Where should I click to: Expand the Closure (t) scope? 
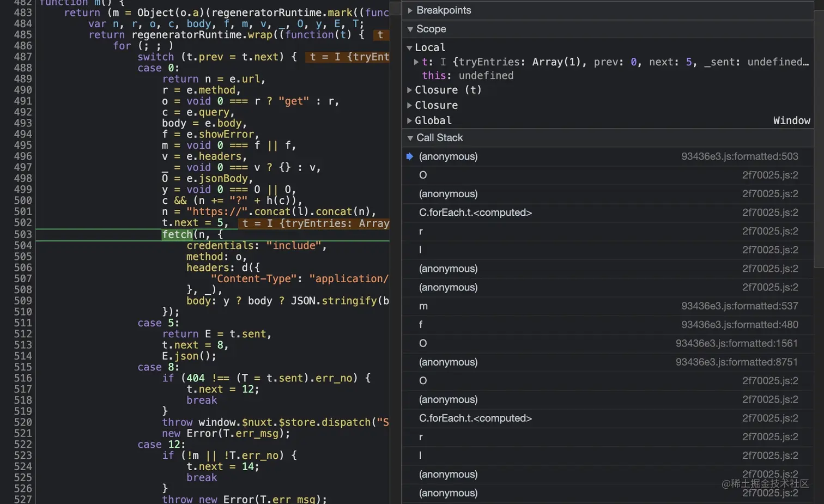pyautogui.click(x=409, y=90)
